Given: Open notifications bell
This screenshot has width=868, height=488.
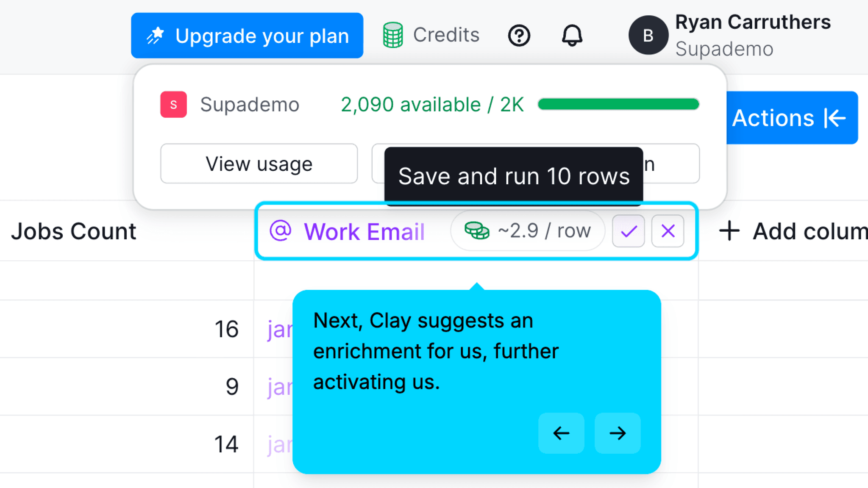Looking at the screenshot, I should tap(572, 36).
